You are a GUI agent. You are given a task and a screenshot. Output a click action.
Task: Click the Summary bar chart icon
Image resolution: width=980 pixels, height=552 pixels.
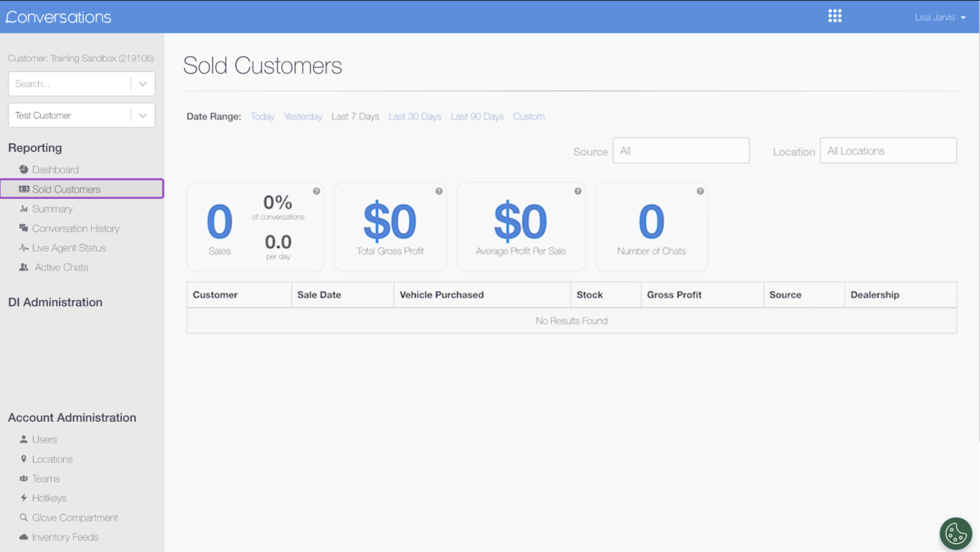point(24,208)
